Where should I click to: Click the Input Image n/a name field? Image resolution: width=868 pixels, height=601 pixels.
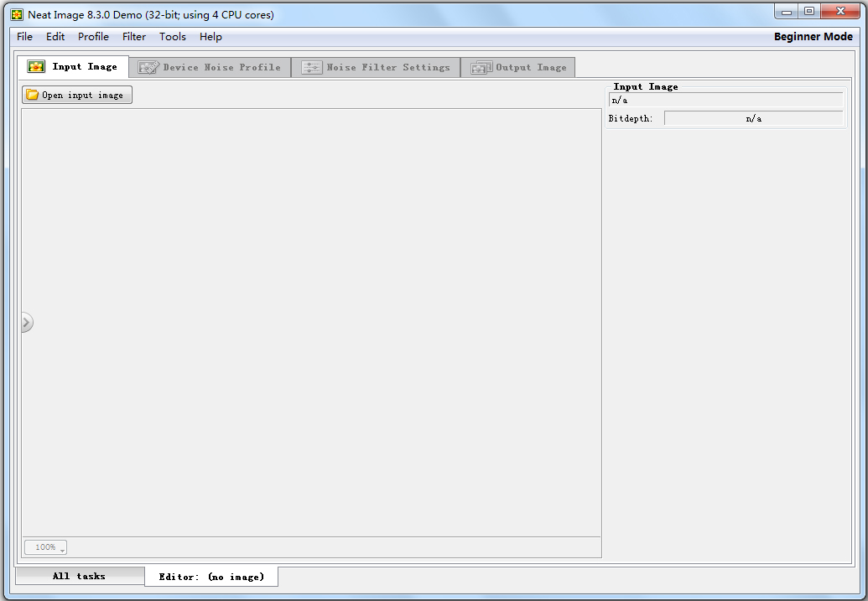[725, 101]
